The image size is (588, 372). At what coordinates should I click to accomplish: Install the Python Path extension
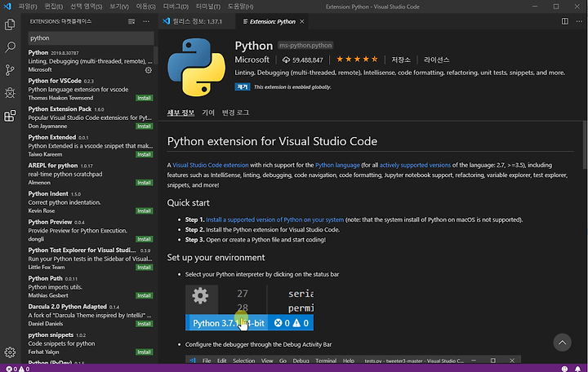point(144,295)
